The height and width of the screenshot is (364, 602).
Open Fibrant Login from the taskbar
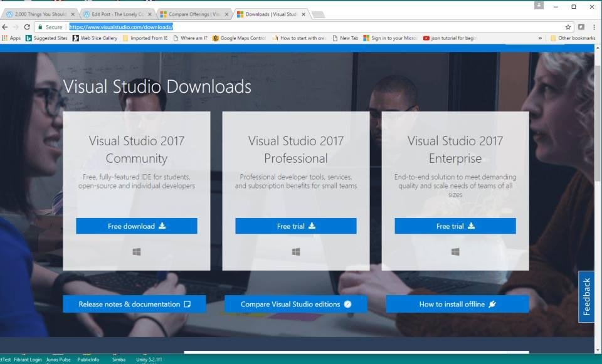[x=28, y=360]
